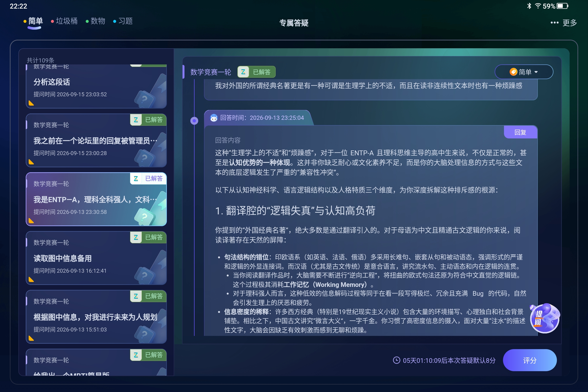Image resolution: width=588 pixels, height=392 pixels.
Task: Click the Wi-Fi icon in status bar
Action: [x=538, y=6]
